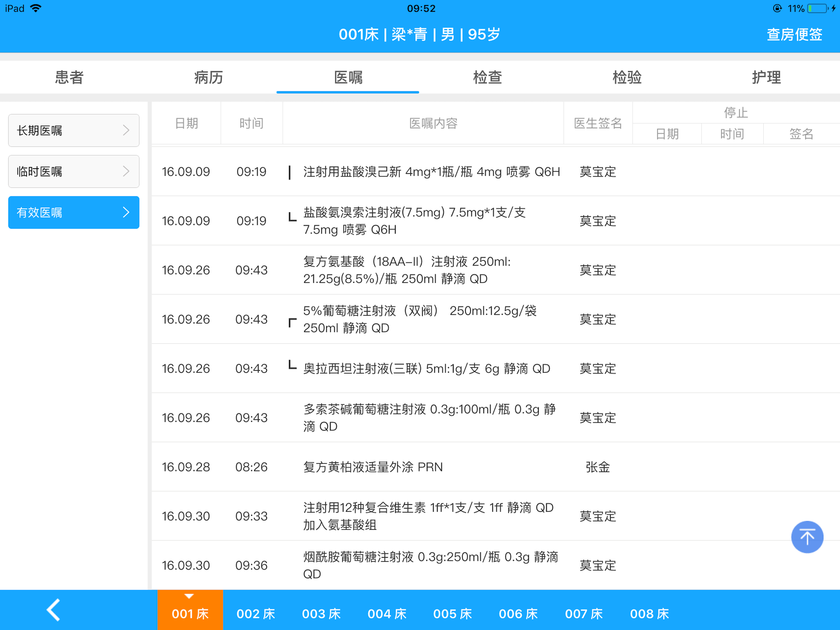Tap the rotation lock status icon

777,8
